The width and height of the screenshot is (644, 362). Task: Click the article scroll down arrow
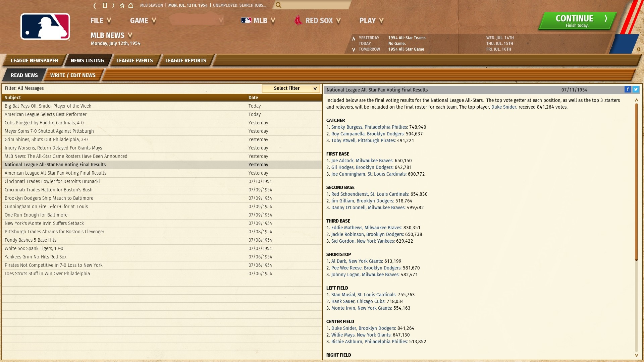[636, 355]
